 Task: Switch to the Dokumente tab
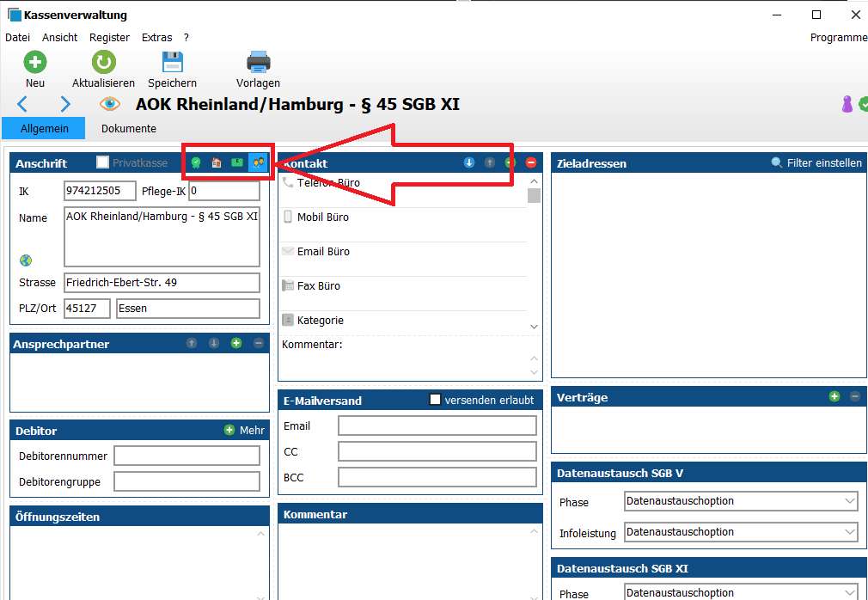coord(128,128)
